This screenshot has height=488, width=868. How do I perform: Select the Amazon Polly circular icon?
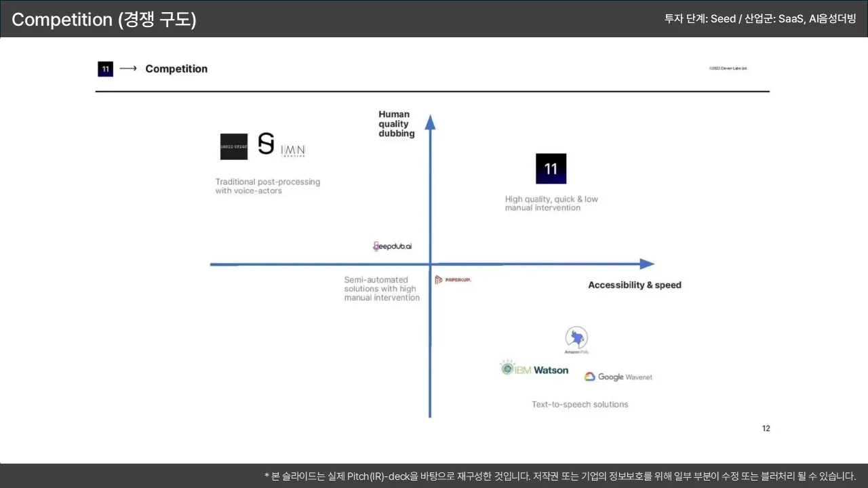[576, 339]
